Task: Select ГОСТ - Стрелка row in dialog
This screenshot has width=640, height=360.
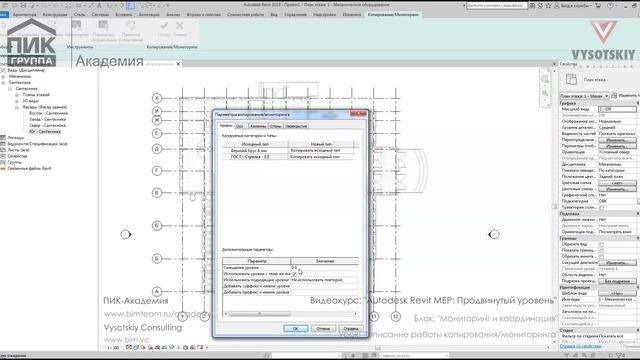Action: [288, 157]
